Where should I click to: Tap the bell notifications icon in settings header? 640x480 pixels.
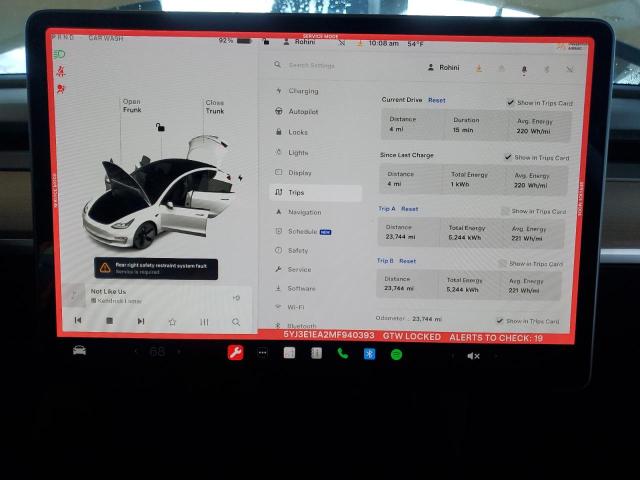tap(524, 70)
